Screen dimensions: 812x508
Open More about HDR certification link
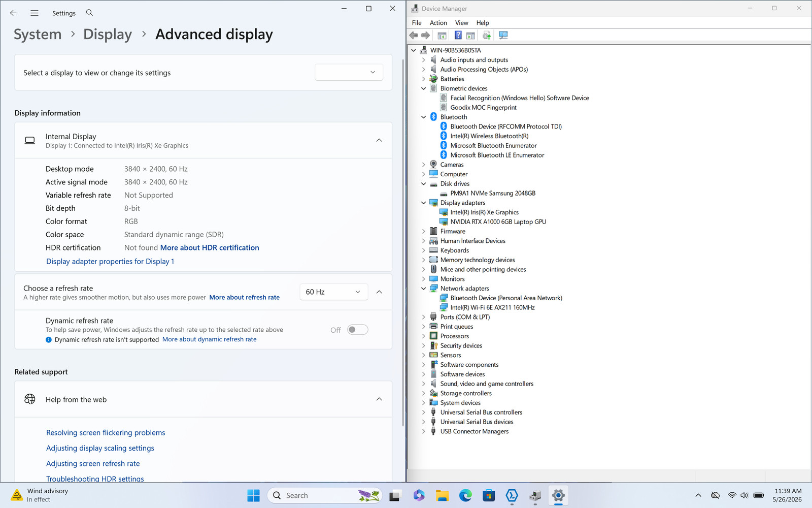[x=210, y=248]
